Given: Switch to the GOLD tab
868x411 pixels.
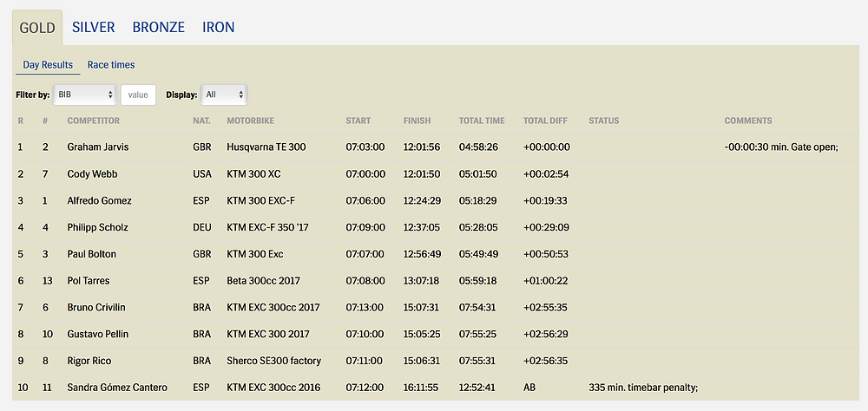Looking at the screenshot, I should 37,28.
